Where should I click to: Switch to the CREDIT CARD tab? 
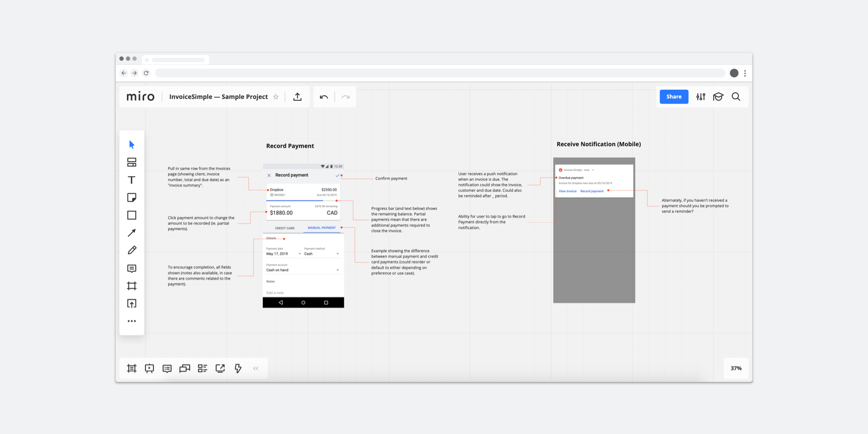click(x=285, y=228)
